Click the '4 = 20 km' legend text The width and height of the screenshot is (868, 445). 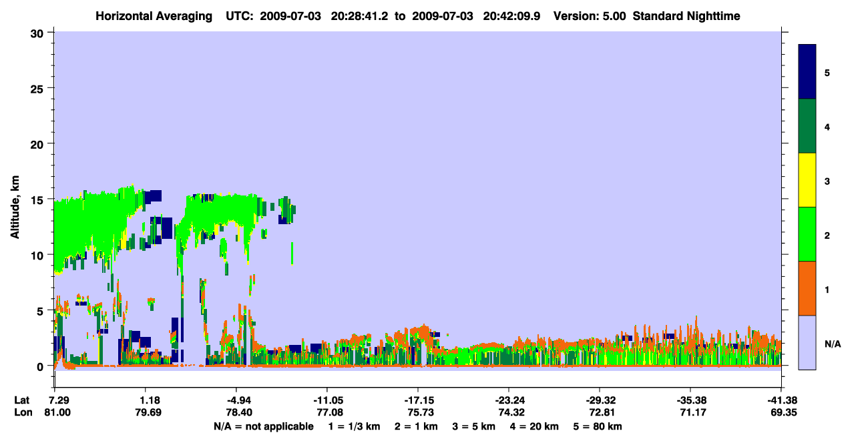534,426
